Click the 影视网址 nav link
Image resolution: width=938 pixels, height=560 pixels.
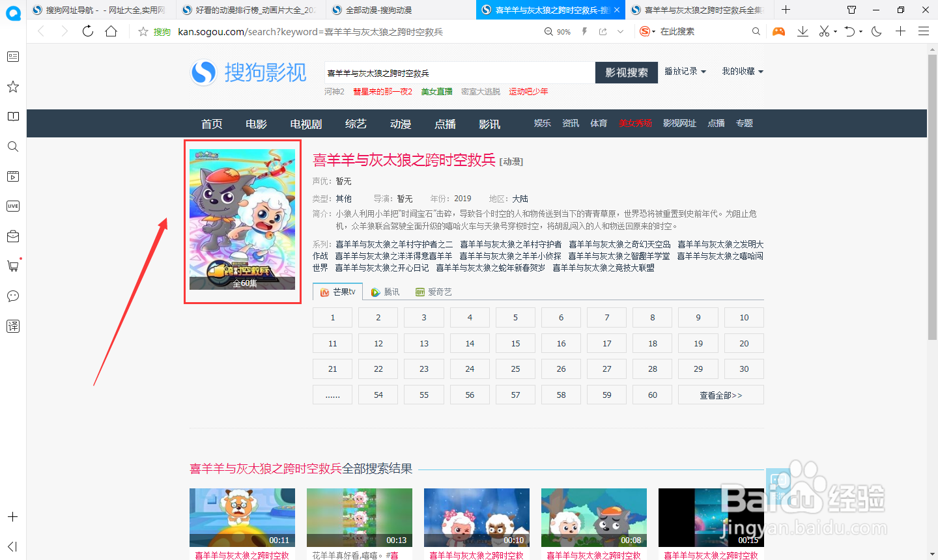(x=679, y=123)
